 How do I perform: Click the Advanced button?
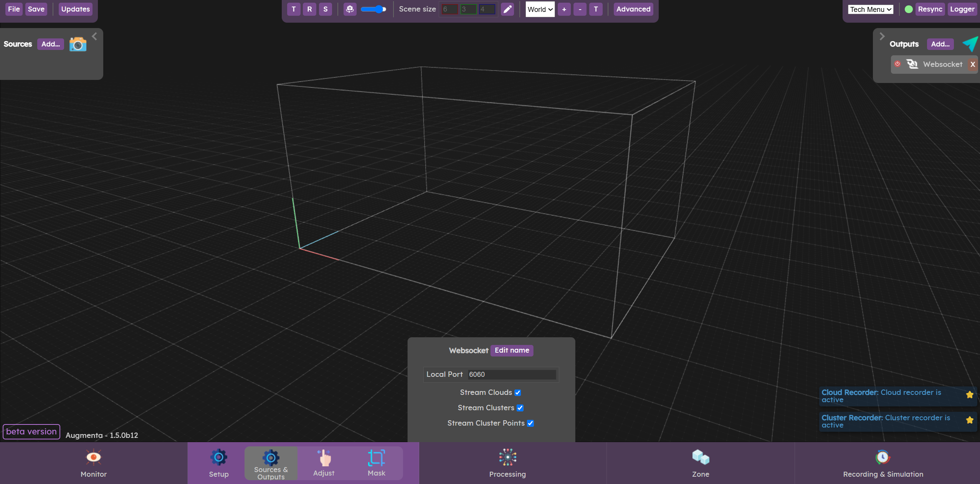point(633,9)
